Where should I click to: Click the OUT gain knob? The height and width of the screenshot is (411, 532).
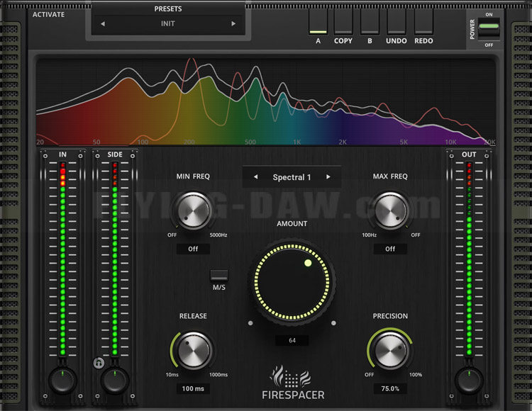[470, 380]
